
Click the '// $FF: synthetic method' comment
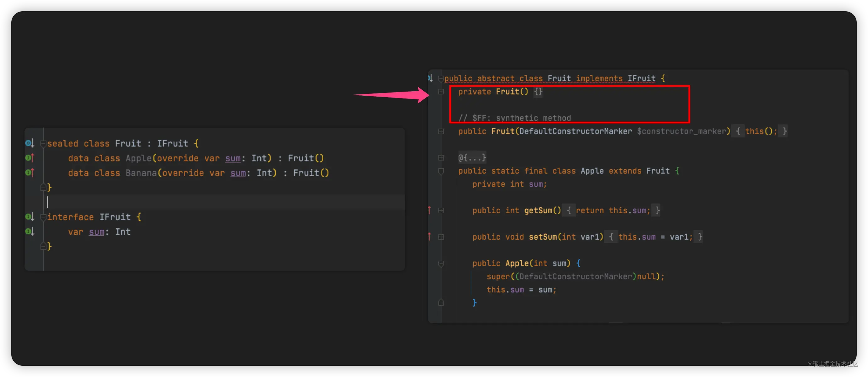(514, 118)
